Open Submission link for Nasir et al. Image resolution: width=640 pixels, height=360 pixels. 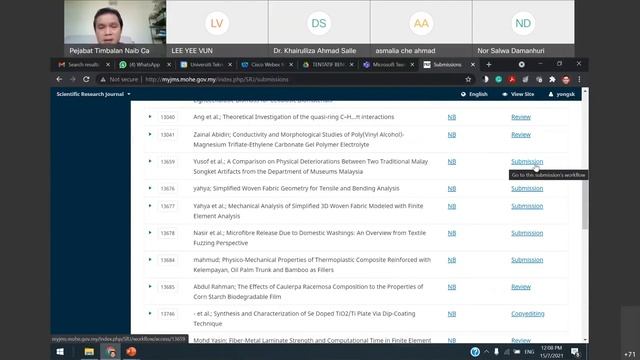[527, 233]
